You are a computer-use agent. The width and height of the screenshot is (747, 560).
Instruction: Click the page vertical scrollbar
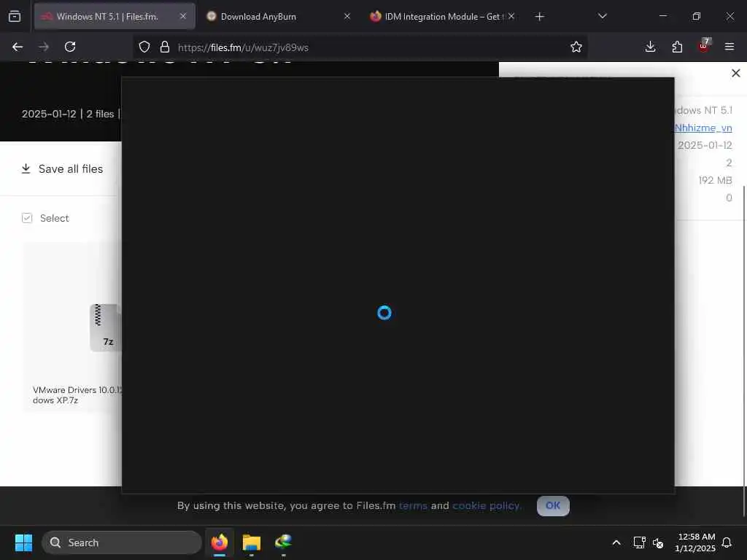(744, 351)
